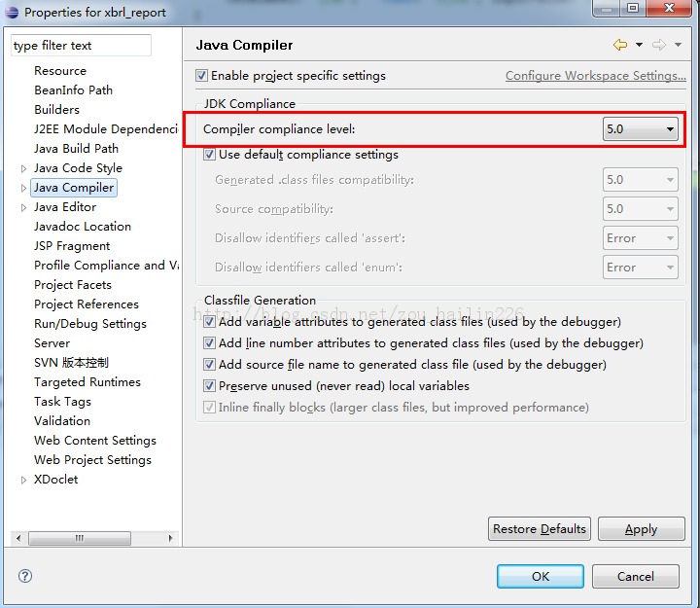This screenshot has width=700, height=608.
Task: Uncheck Use default compliance settings
Action: click(x=210, y=155)
